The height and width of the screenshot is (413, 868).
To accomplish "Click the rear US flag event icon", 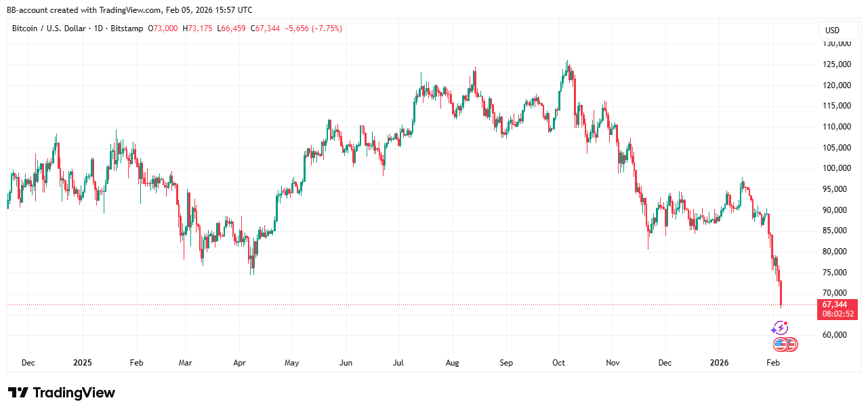I will coord(791,345).
